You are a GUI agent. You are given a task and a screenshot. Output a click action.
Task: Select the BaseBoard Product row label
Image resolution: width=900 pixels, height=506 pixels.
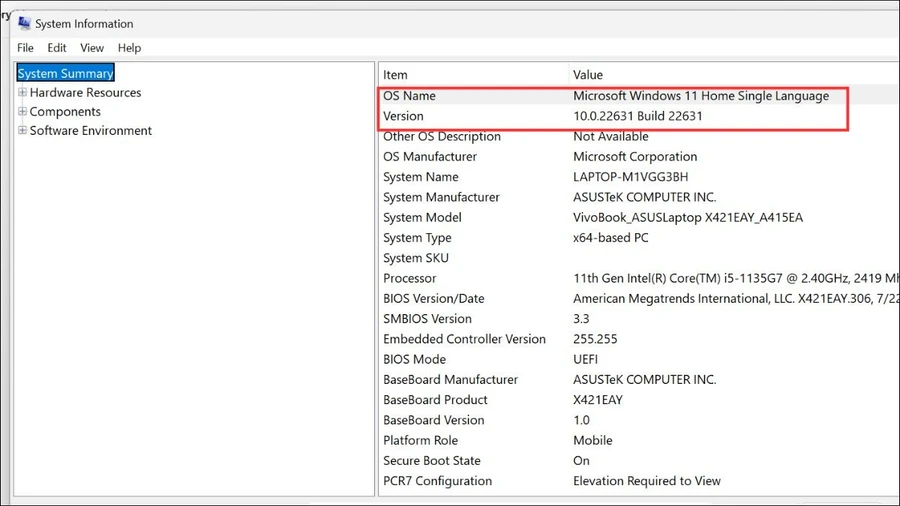tap(435, 400)
